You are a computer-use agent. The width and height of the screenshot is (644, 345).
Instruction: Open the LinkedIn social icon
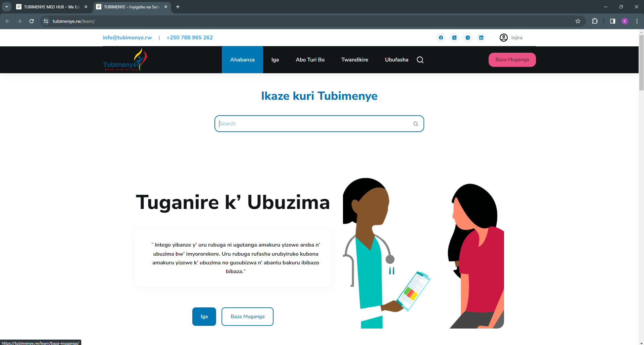[481, 38]
